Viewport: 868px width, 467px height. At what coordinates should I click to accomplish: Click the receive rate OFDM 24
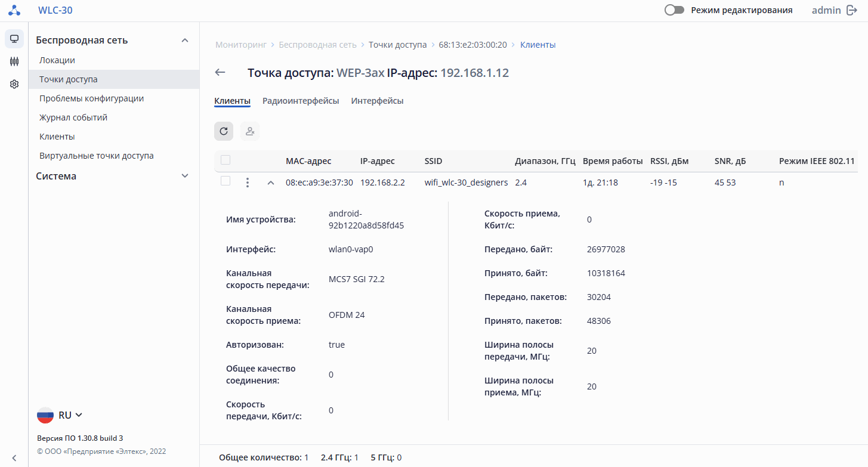[x=347, y=315]
